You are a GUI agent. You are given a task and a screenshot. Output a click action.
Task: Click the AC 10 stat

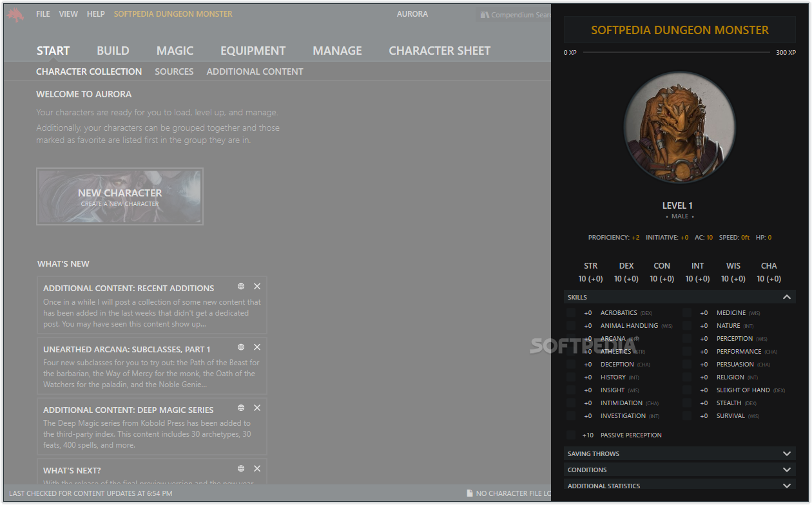[704, 238]
